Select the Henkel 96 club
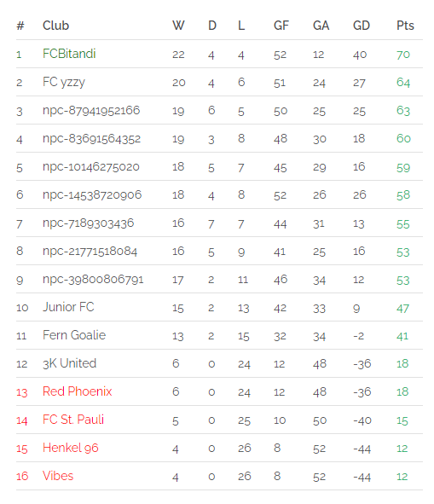The width and height of the screenshot is (434, 504). tap(71, 448)
